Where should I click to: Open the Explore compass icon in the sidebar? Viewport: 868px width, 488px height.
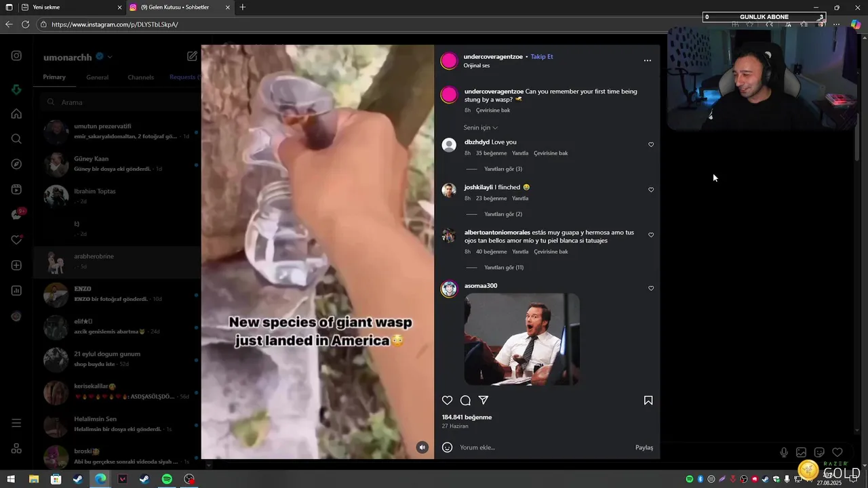(16, 164)
